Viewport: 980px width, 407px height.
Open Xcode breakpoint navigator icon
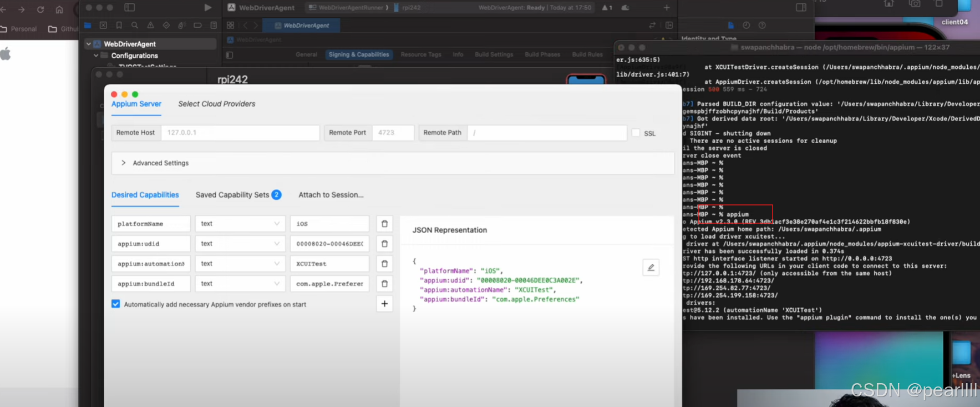tap(197, 26)
